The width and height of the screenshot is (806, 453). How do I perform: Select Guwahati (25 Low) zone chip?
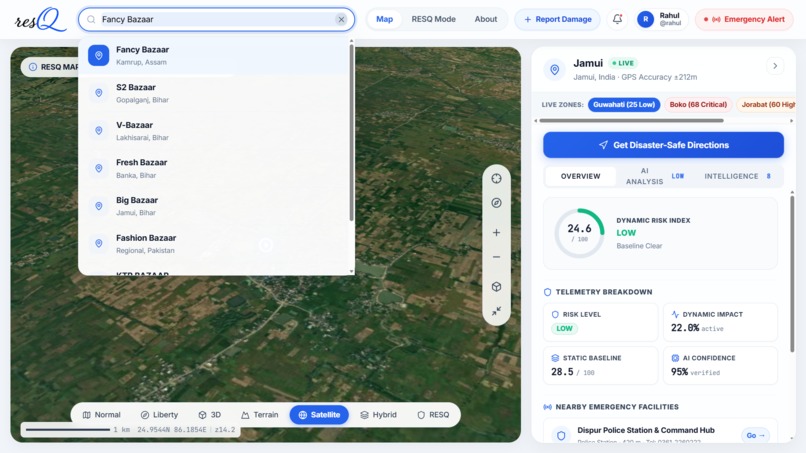pos(624,104)
